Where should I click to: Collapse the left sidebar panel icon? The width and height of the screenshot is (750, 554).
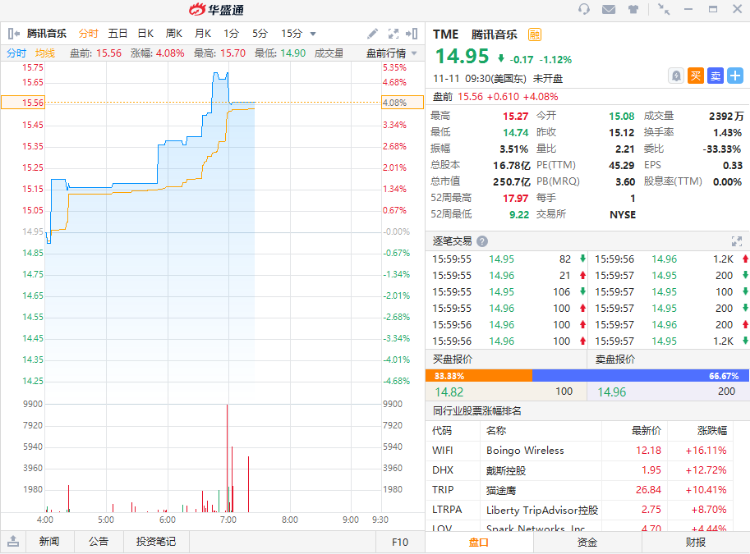pyautogui.click(x=13, y=33)
